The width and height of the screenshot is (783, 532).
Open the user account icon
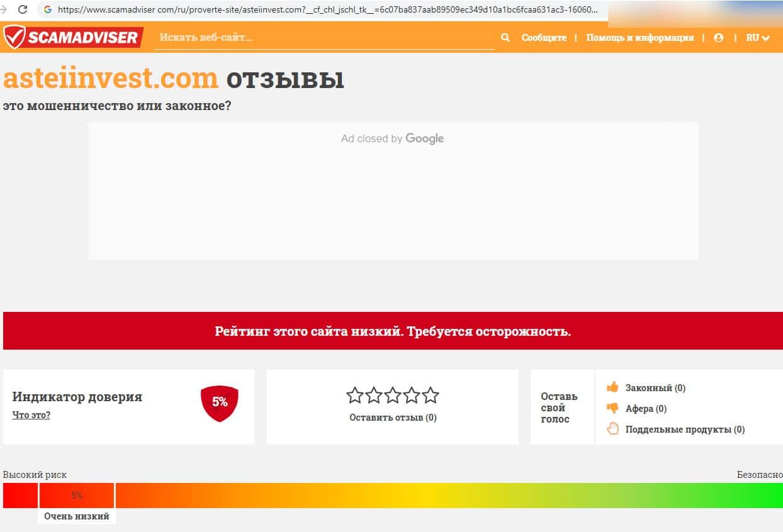click(718, 38)
